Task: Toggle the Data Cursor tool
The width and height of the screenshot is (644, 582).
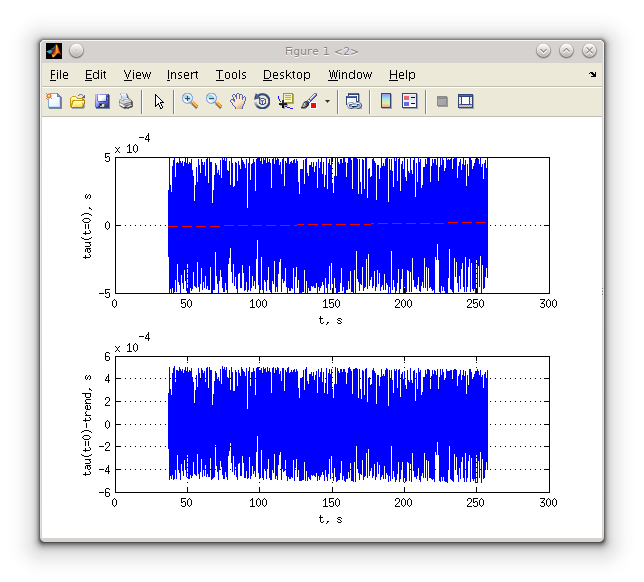Action: [286, 101]
